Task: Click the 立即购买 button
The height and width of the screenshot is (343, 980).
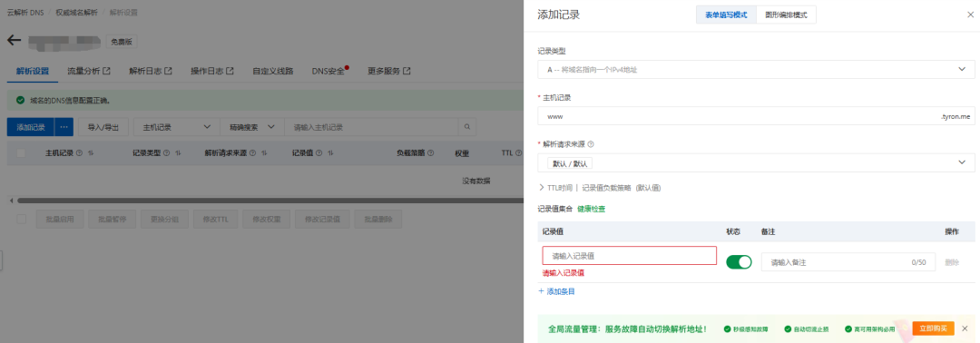Action: pos(933,328)
